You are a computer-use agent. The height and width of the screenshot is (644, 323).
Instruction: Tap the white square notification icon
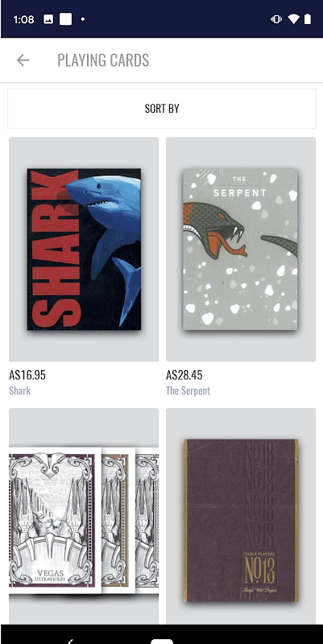[x=66, y=19]
